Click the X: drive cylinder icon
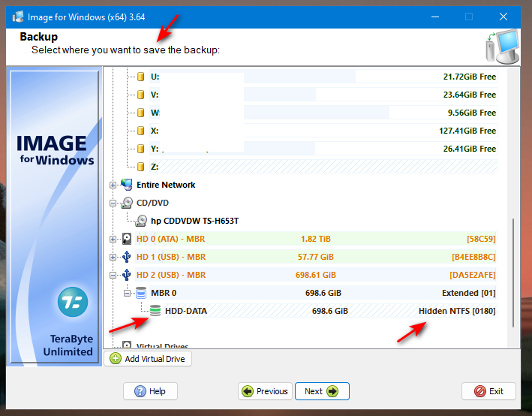Viewport: 532px width, 416px height. tap(140, 131)
